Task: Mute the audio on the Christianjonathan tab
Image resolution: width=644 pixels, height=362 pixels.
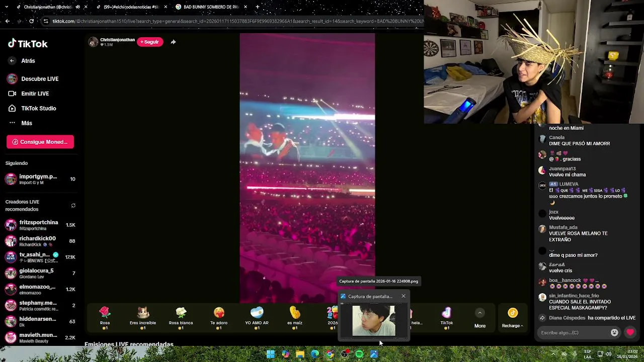Action: tap(77, 7)
